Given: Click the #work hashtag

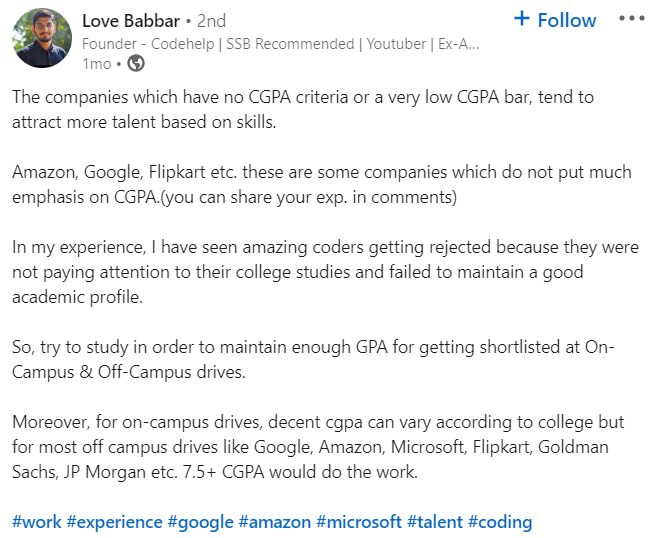Looking at the screenshot, I should (x=36, y=521).
